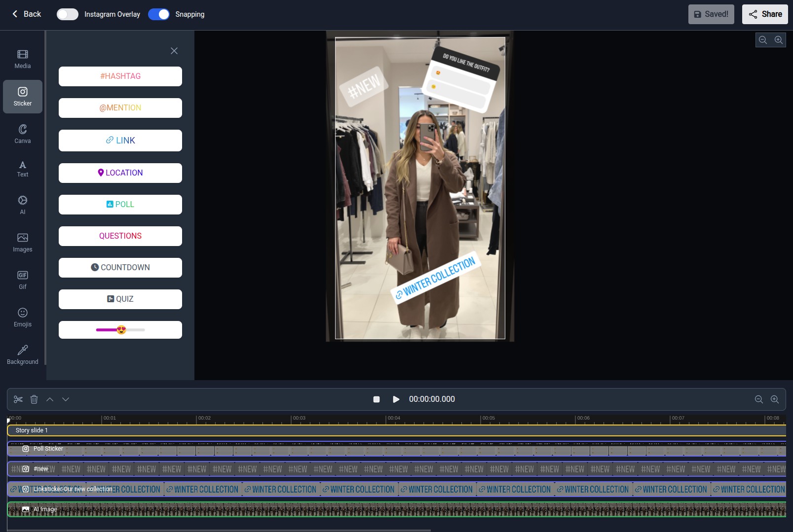
Task: Open the Emojis panel
Action: (x=22, y=316)
